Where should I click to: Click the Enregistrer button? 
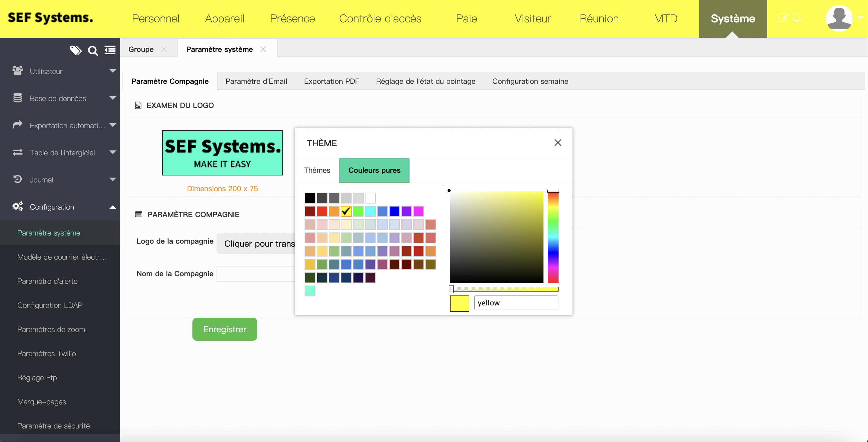(x=224, y=329)
